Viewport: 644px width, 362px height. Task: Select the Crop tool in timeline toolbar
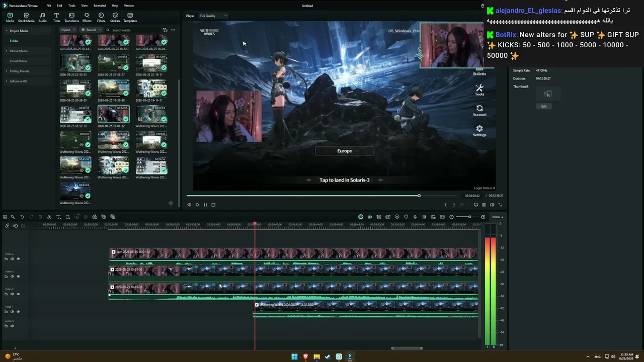67,217
